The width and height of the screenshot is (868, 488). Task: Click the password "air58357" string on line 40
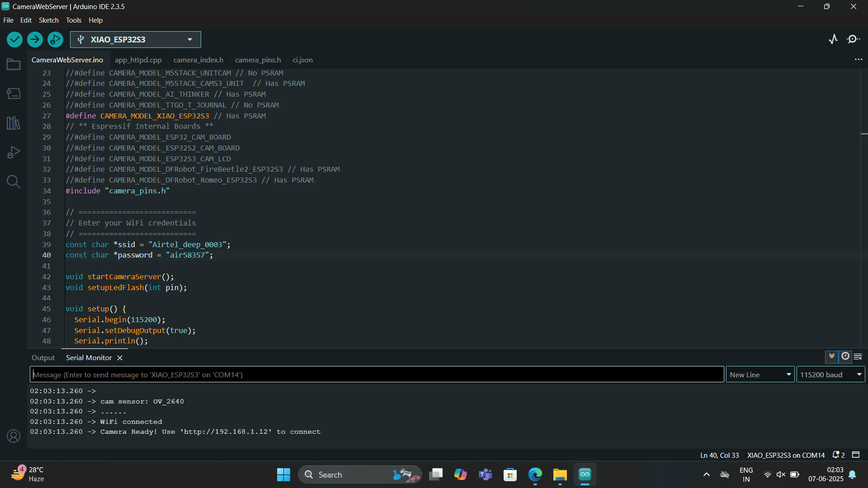[187, 255]
